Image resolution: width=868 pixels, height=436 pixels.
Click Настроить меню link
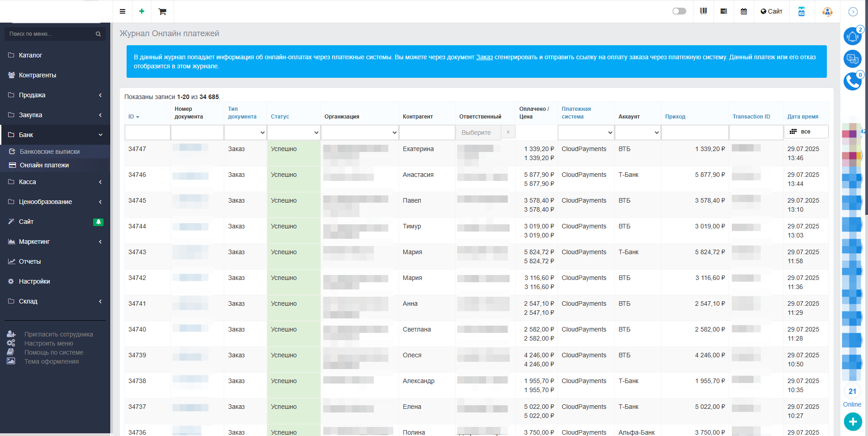click(48, 343)
